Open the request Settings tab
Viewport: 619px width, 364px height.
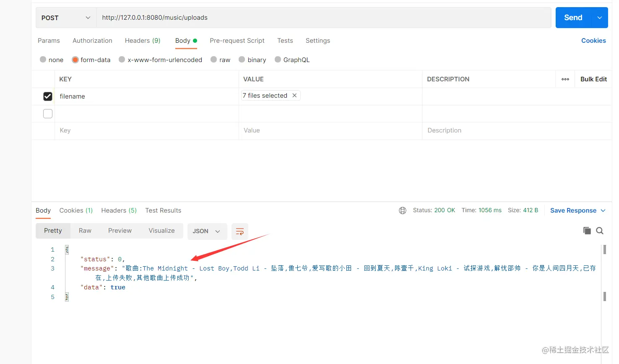coord(318,41)
